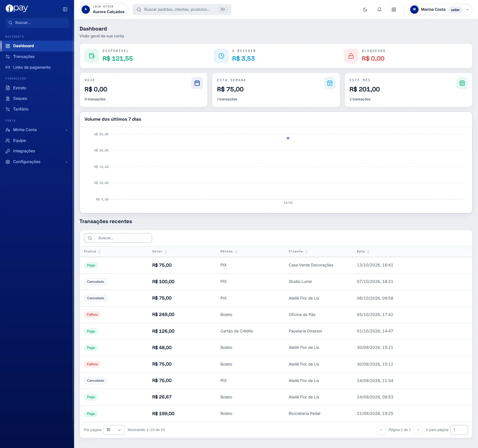The image size is (478, 448).
Task: Sort the table by Status
Action: point(92,251)
